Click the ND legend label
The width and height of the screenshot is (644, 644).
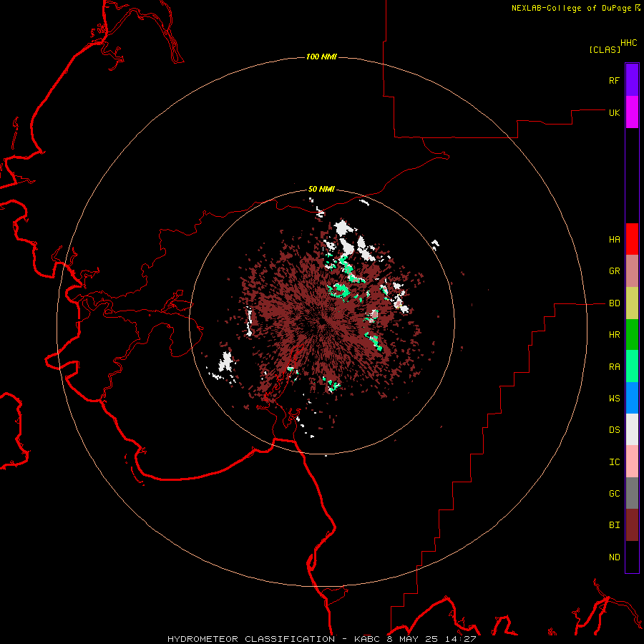tap(614, 557)
